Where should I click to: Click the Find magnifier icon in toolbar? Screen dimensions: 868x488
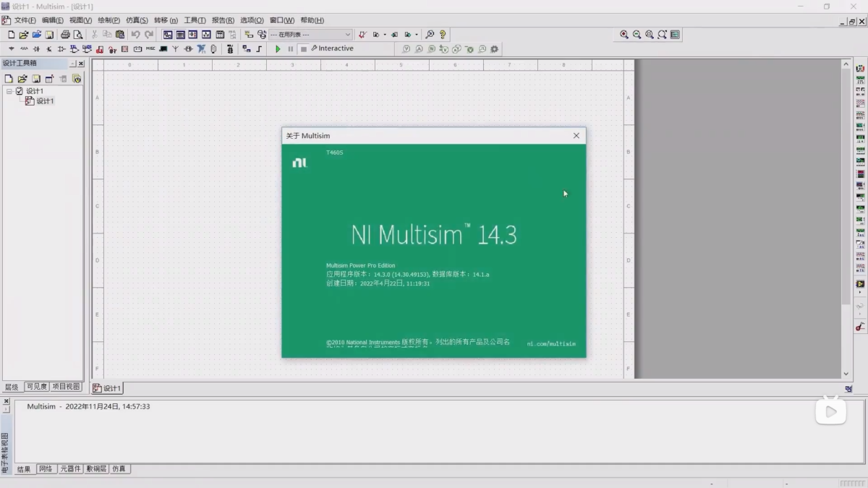(x=430, y=35)
